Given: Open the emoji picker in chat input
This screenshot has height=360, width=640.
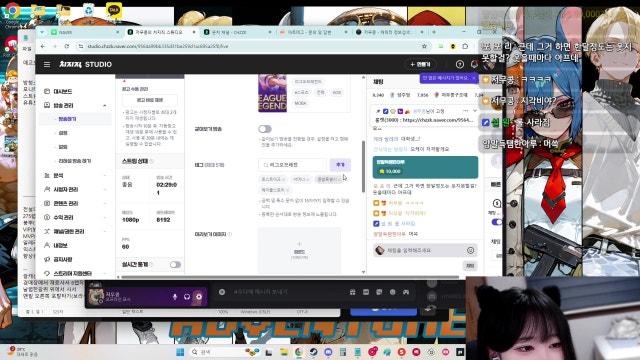Looking at the screenshot, I should [470, 250].
